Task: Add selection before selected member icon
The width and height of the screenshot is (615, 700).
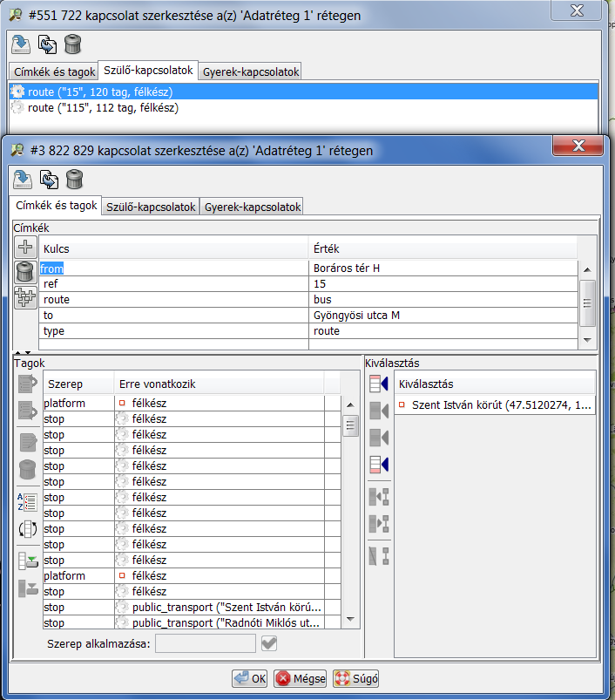Action: click(x=379, y=411)
